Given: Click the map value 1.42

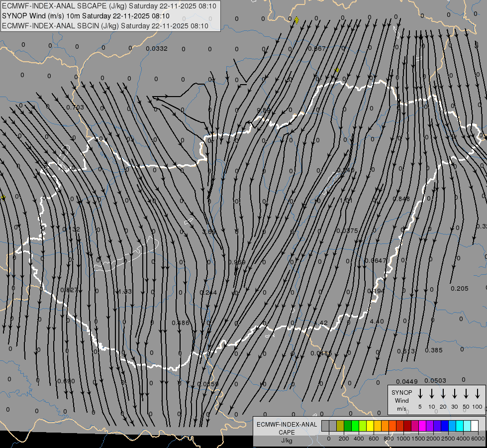Looking at the screenshot, I should point(321,323).
